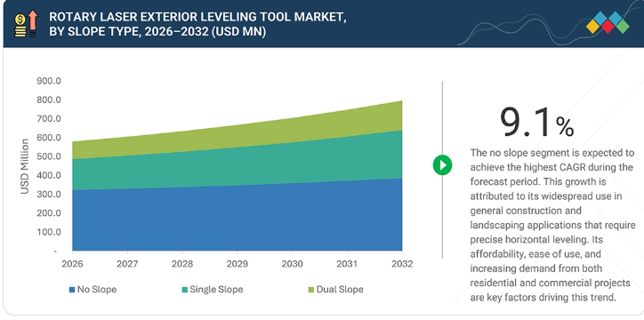
Task: Select the 2026 x-axis label
Action: pos(72,264)
